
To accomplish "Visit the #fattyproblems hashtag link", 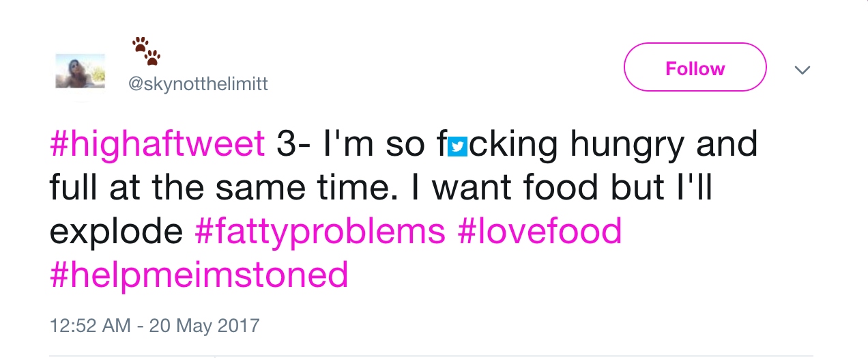I will click(x=319, y=231).
